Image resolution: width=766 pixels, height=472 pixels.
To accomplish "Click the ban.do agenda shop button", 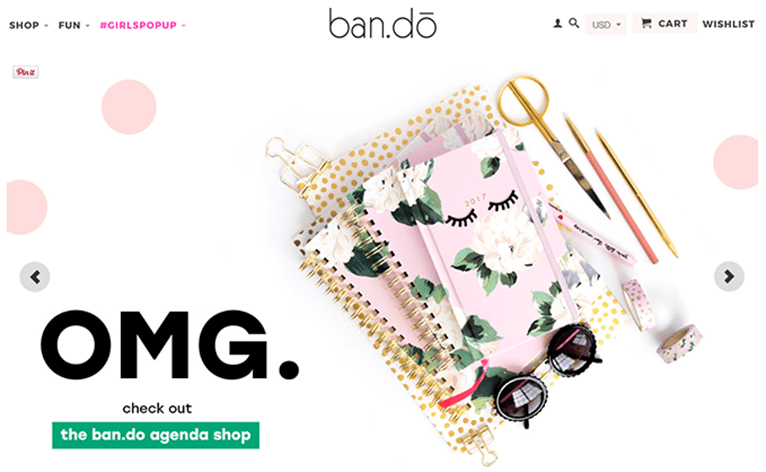I will tap(156, 435).
